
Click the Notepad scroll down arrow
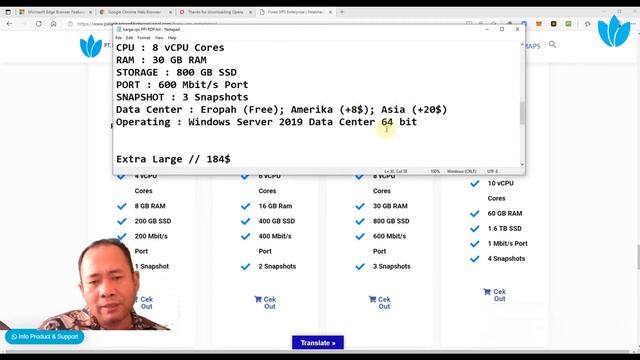(x=522, y=164)
